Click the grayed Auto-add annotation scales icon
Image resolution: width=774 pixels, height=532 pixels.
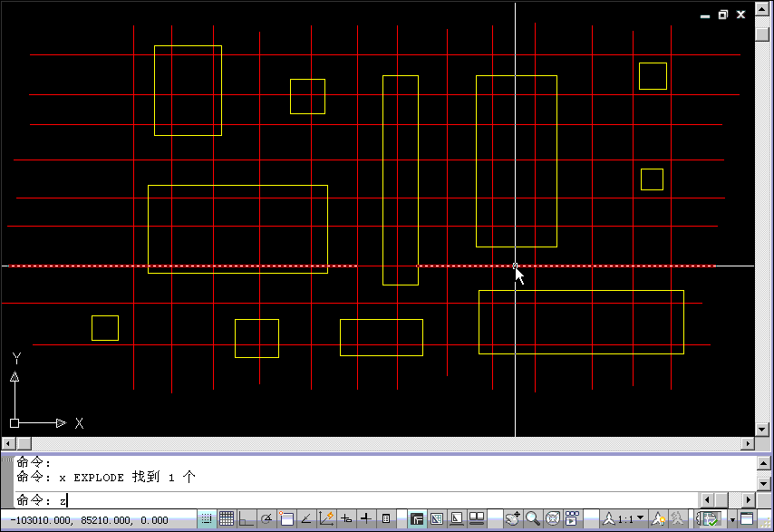[677, 519]
